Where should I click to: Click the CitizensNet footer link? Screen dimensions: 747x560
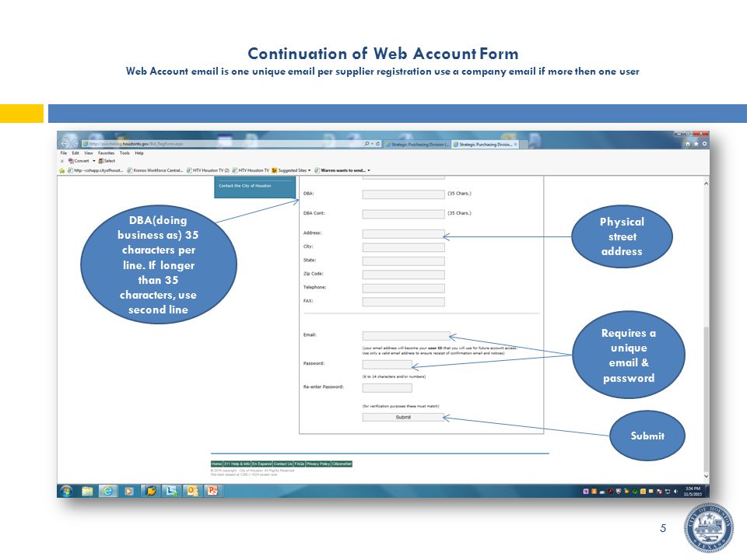[x=342, y=464]
